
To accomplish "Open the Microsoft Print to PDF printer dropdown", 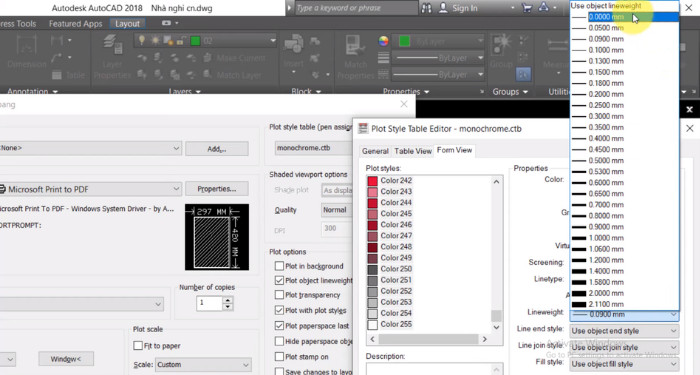I will pos(91,189).
